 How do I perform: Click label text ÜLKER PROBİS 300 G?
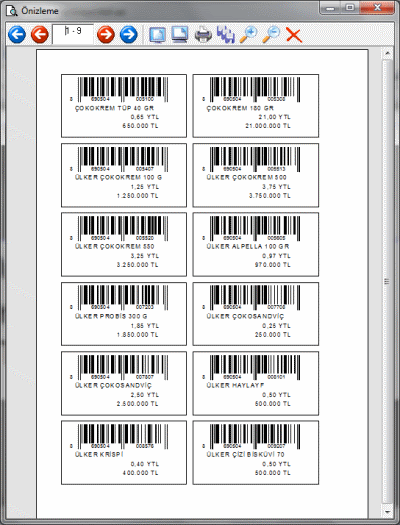pos(111,316)
